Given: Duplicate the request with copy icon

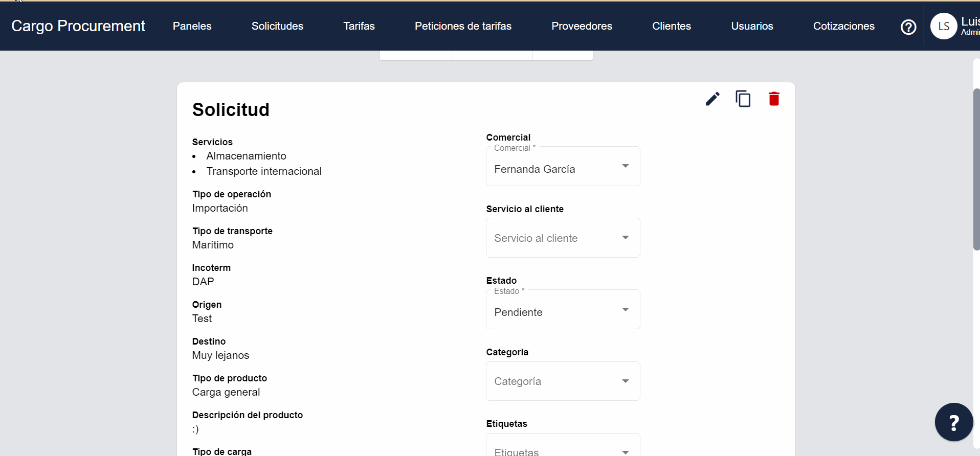Looking at the screenshot, I should 743,99.
